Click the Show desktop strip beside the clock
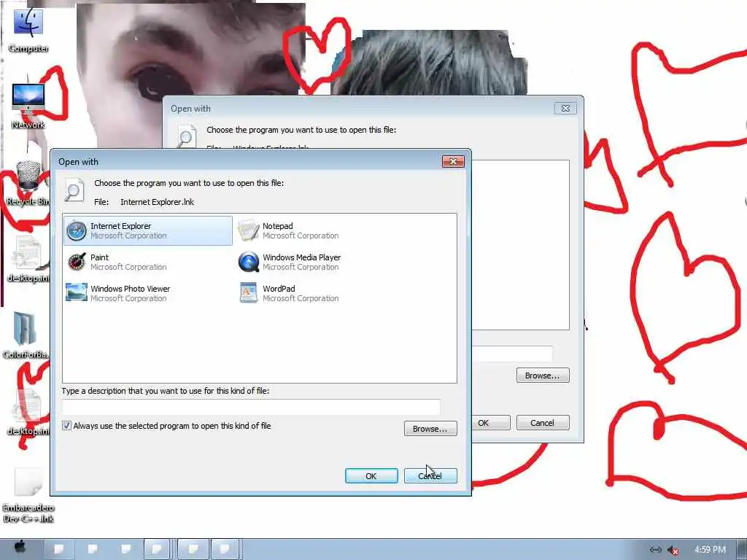747x560 pixels. coord(741,550)
